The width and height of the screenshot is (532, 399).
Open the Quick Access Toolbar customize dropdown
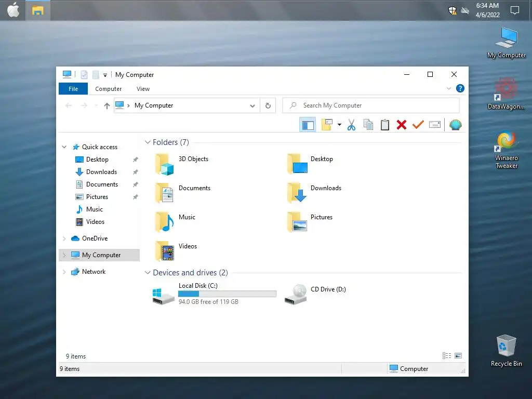105,75
